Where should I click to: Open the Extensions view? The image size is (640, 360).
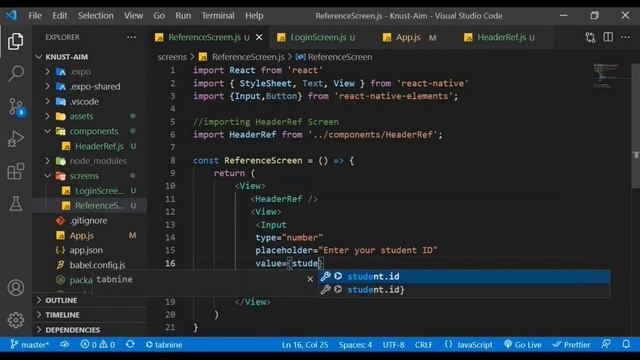click(16, 171)
